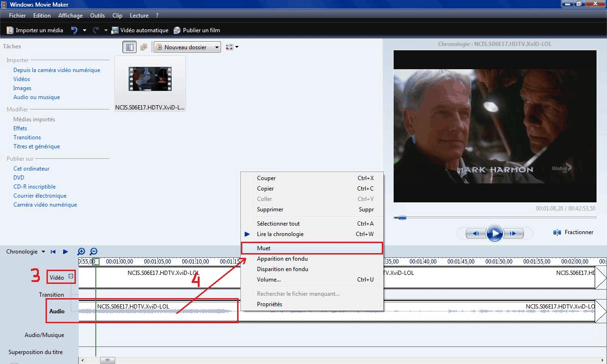Viewport: 607px width, 364px height.
Task: Open Volume... from the context menu
Action: pos(312,280)
